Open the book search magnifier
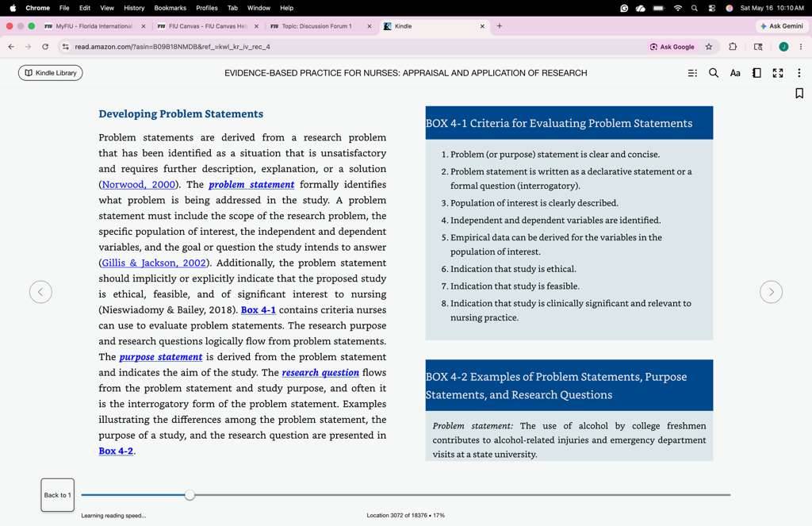812x526 pixels. pyautogui.click(x=714, y=73)
